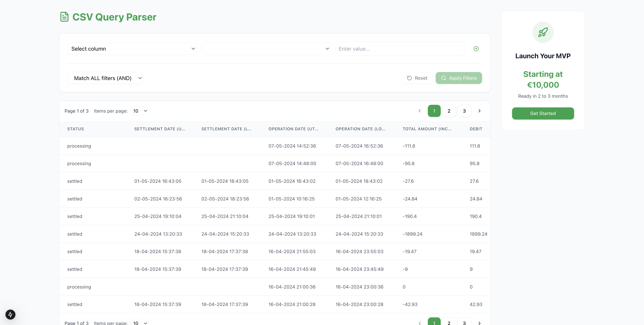Click the 24.84 debit cell
Viewport: 644px width, 325px height.
tap(476, 199)
